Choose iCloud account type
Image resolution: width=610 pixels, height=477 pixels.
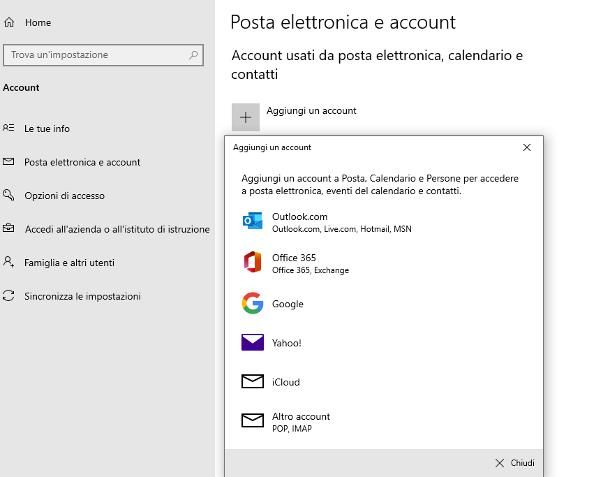coord(383,382)
